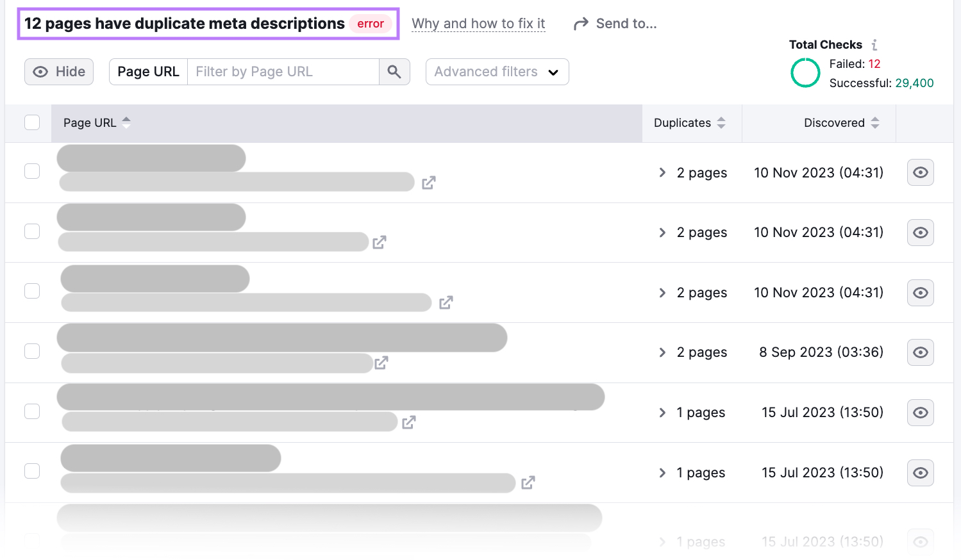Image resolution: width=961 pixels, height=560 pixels.
Task: Select the Page URL filter tab
Action: coord(148,71)
